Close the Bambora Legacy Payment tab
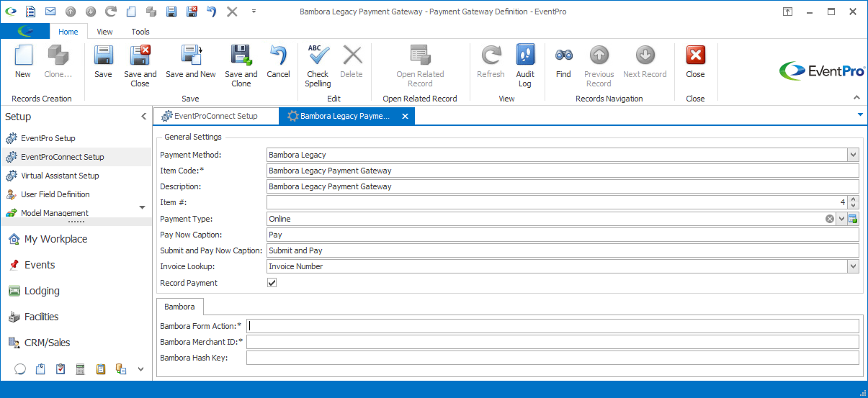This screenshot has height=398, width=868. pos(405,116)
